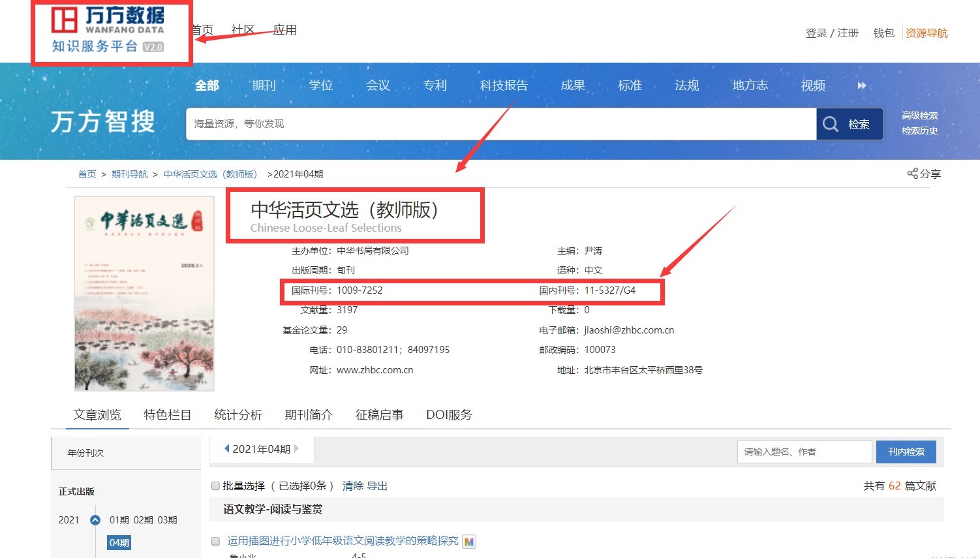Click inside the main search box

point(500,124)
